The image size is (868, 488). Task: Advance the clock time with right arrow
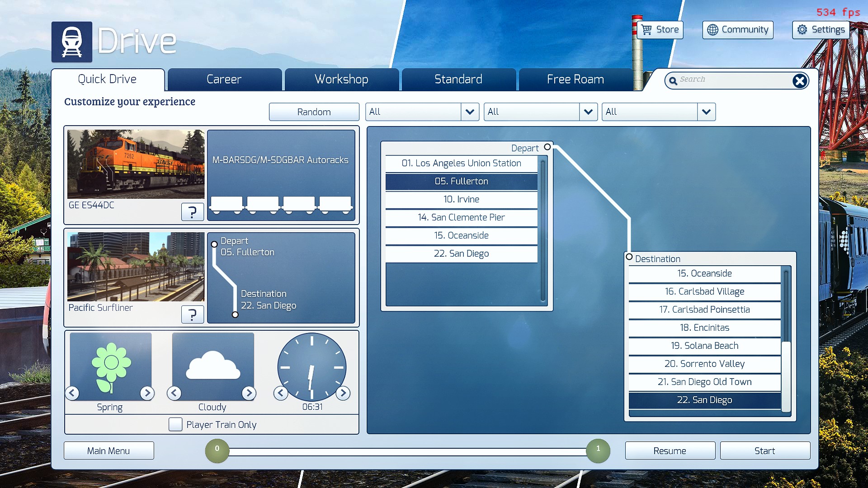pos(343,393)
